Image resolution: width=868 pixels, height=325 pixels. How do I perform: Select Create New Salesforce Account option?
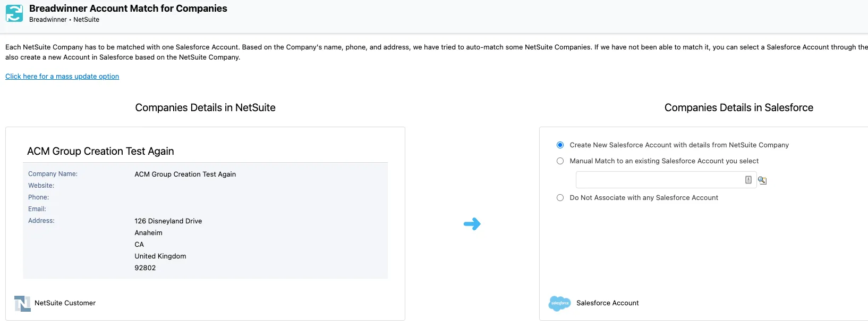coord(560,145)
